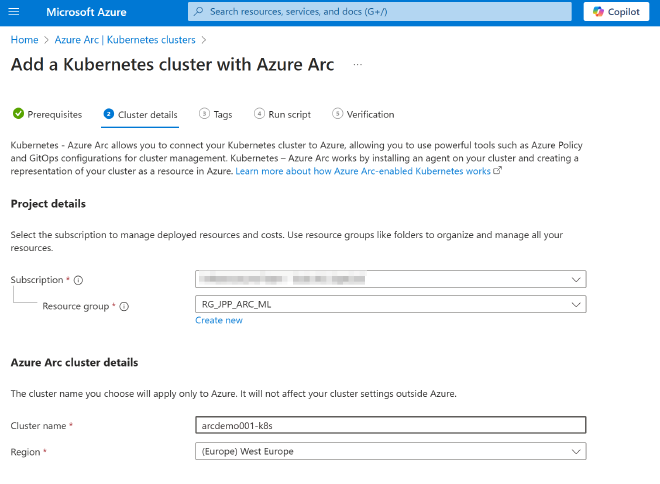Click the Region field label
The width and height of the screenshot is (660, 484).
click(x=25, y=452)
